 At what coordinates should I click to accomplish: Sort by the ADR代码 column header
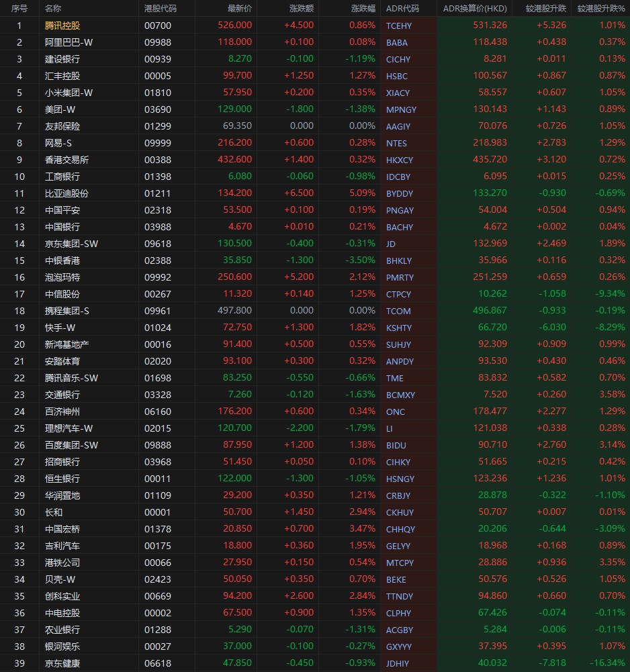click(x=402, y=9)
